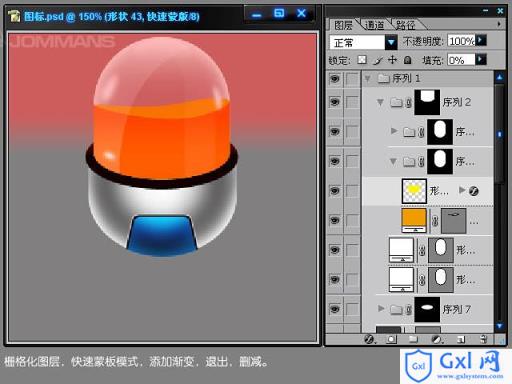This screenshot has height=384, width=512.
Task: Click the layers panel scrollbar track
Action: click(x=499, y=253)
